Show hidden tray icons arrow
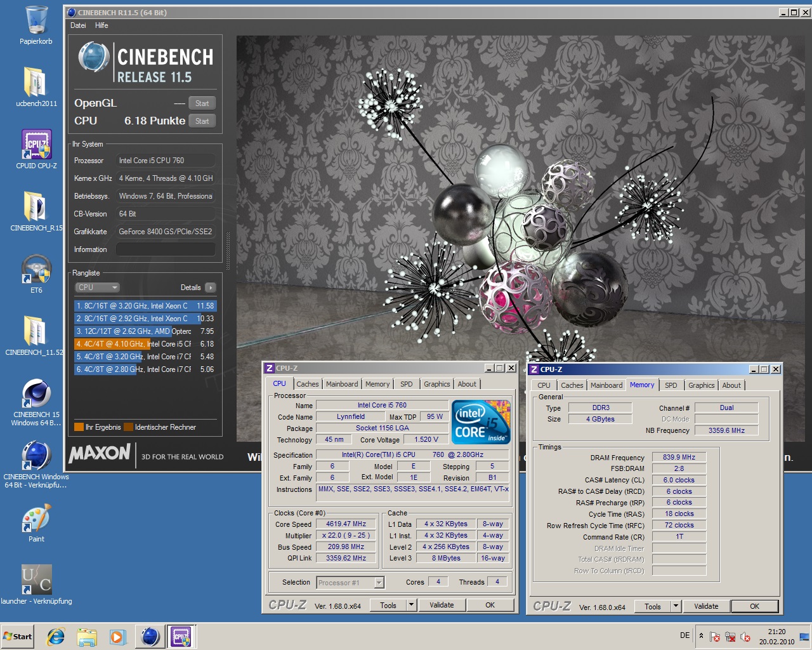Screen dimensions: 812x650 click(701, 636)
